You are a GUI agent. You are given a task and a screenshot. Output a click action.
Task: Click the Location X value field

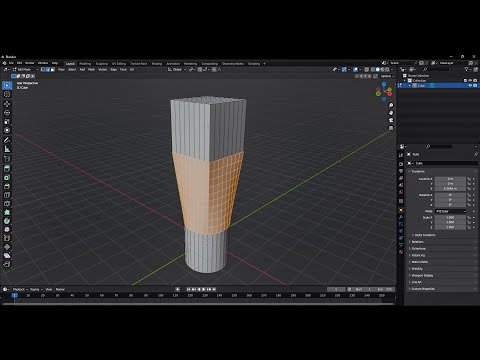point(450,179)
